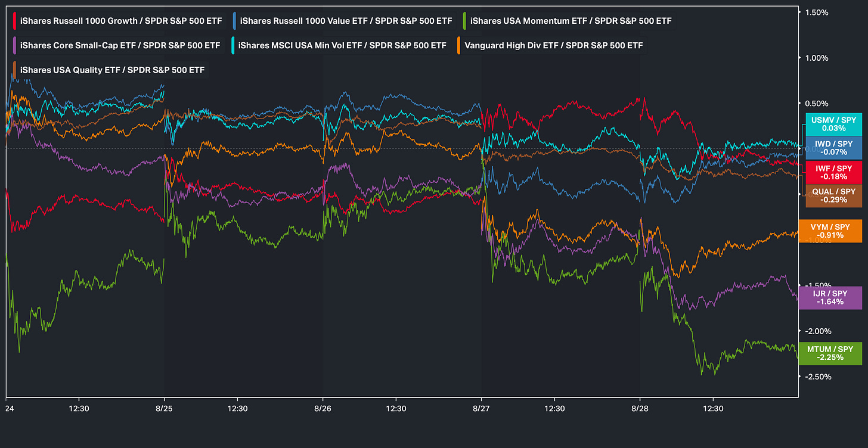Click the -1.50% y-axis label
This screenshot has width=868, height=448.
817,285
